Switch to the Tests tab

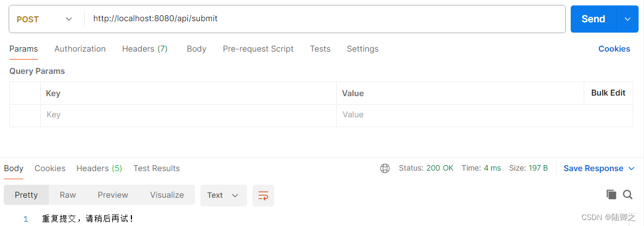pyautogui.click(x=320, y=49)
